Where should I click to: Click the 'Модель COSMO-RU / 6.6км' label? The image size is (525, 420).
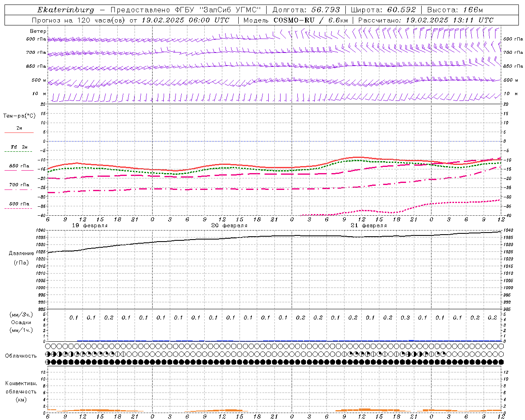(296, 20)
